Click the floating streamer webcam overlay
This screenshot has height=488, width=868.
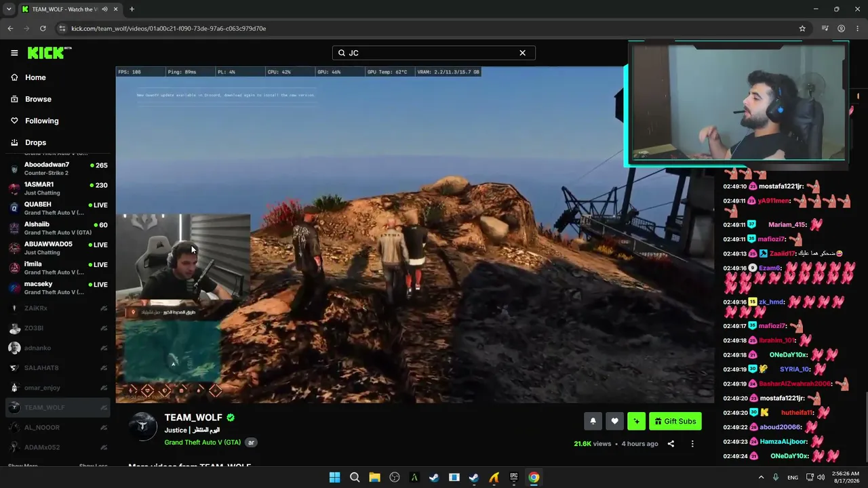737,104
